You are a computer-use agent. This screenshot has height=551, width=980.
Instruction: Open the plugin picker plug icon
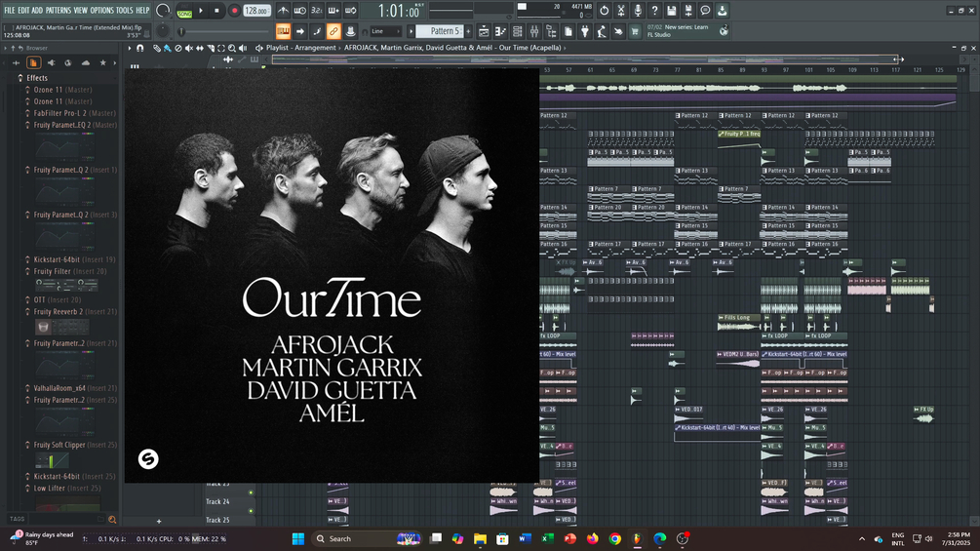585,31
